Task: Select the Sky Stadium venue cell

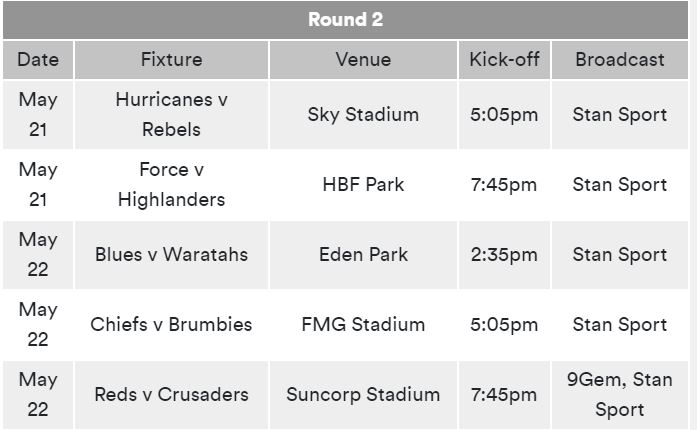Action: tap(363, 115)
